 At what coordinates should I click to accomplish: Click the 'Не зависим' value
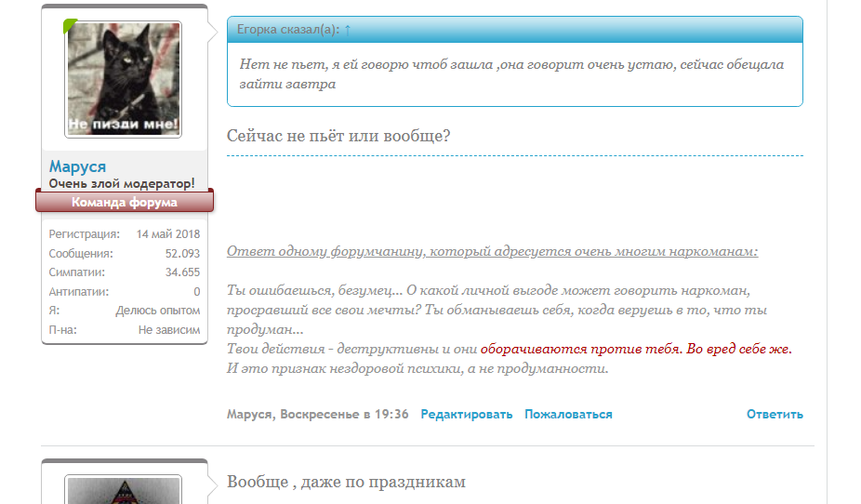pyautogui.click(x=169, y=330)
